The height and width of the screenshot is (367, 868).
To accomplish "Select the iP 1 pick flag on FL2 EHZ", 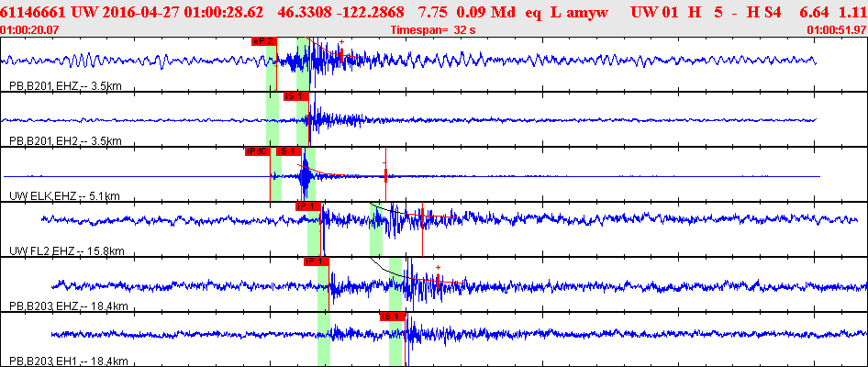I will (x=308, y=206).
